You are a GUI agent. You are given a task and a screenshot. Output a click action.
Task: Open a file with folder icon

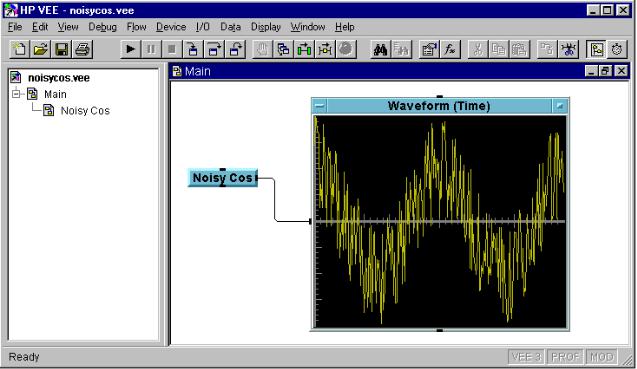tap(40, 50)
